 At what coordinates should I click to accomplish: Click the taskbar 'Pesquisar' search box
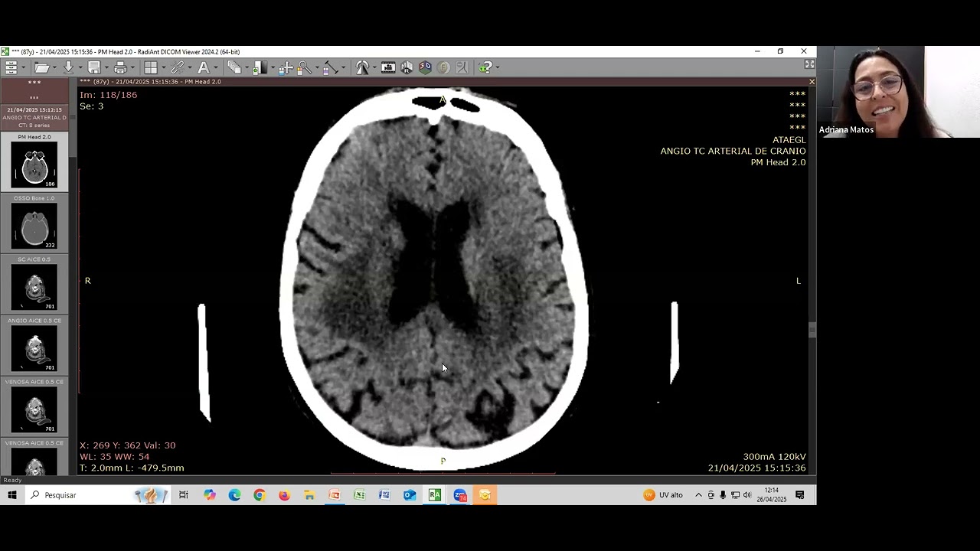pyautogui.click(x=96, y=495)
